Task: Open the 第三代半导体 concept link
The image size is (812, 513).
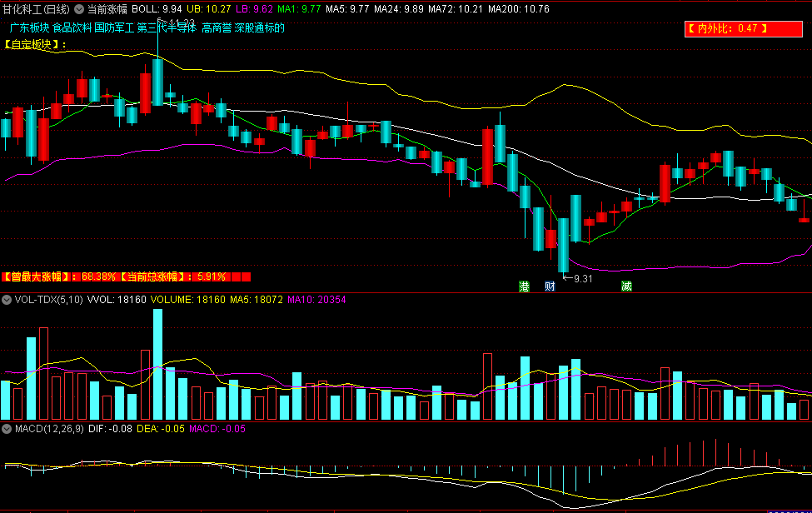Action: (167, 28)
